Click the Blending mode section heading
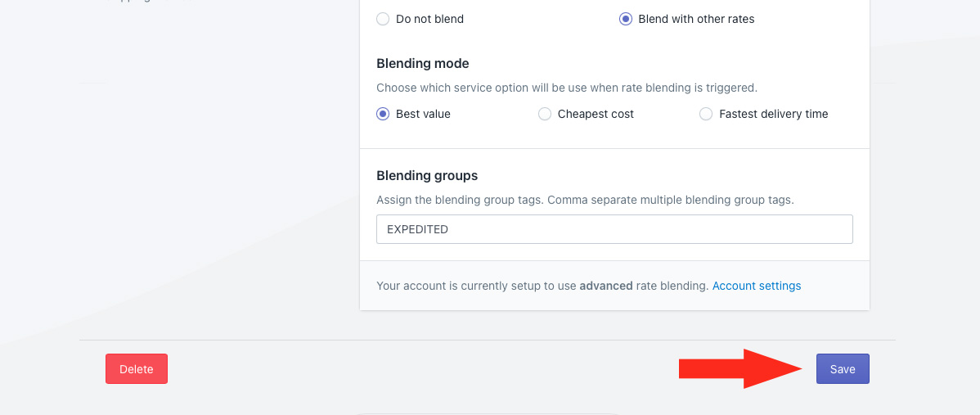Image resolution: width=980 pixels, height=415 pixels. [423, 63]
